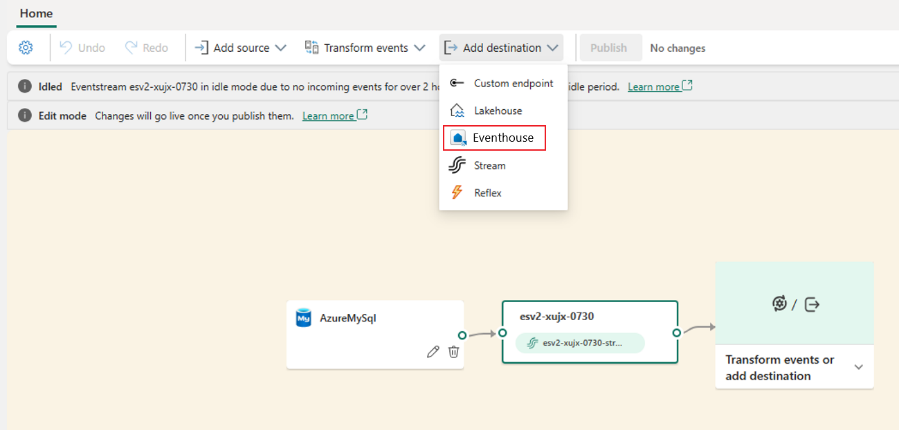Click the Undo button
The height and width of the screenshot is (430, 899).
click(83, 48)
